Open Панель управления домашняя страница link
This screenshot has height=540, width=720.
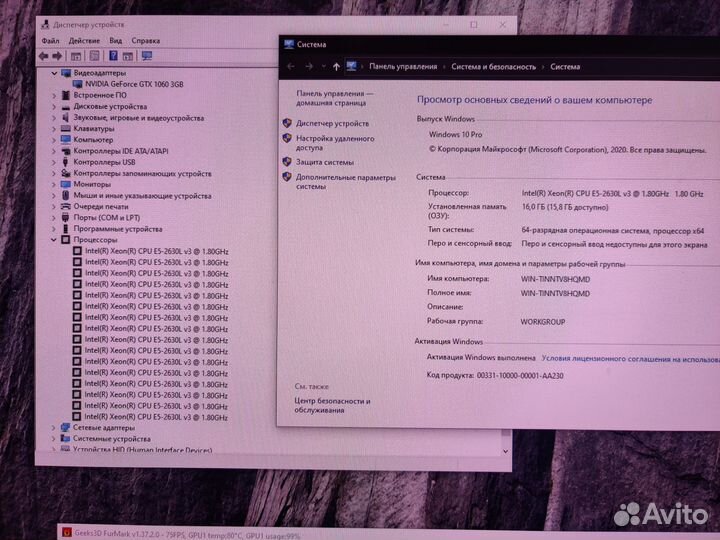point(335,98)
